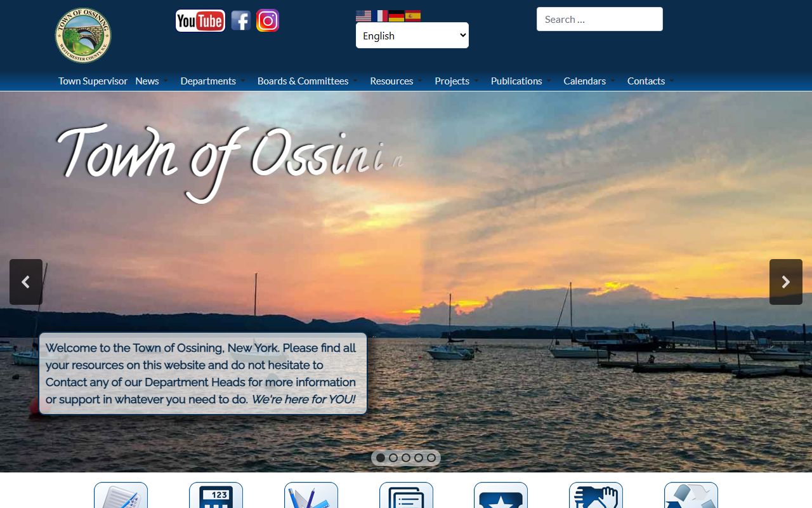Open the Instagram profile icon

click(268, 21)
